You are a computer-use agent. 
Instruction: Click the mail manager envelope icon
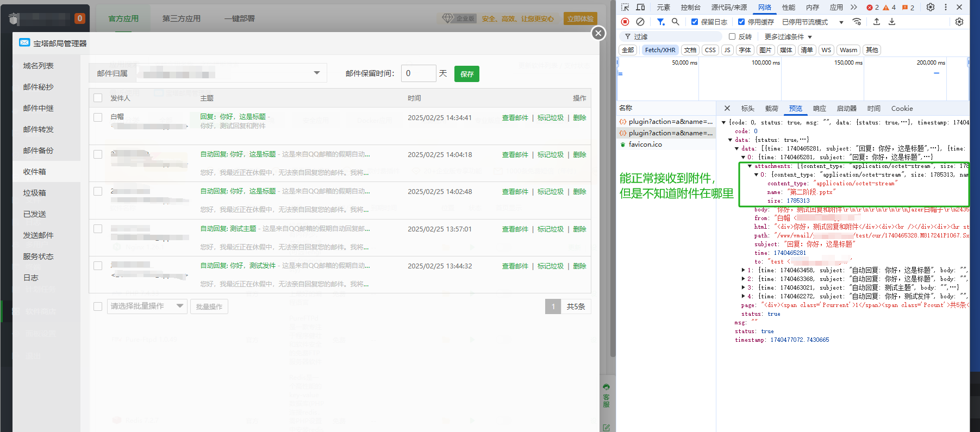pos(24,42)
